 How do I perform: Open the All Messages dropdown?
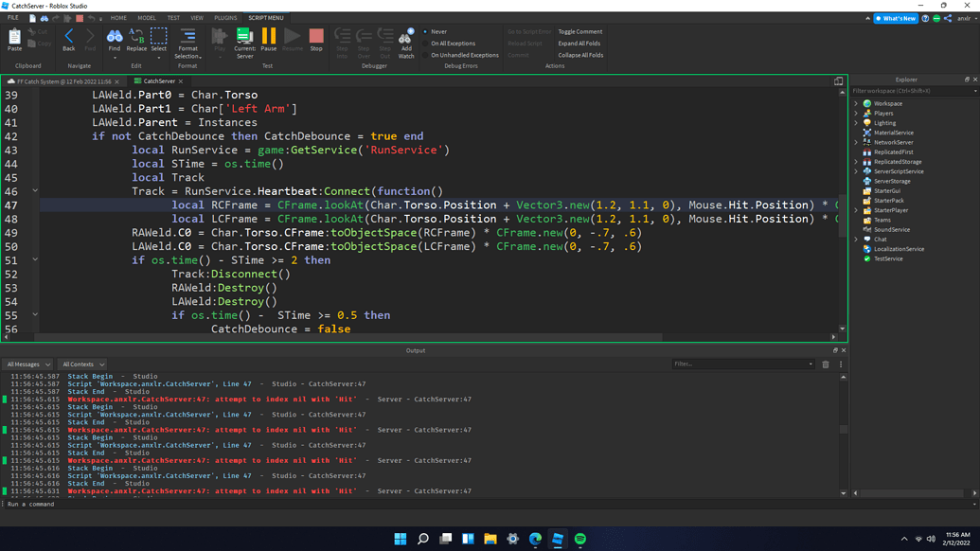[27, 364]
